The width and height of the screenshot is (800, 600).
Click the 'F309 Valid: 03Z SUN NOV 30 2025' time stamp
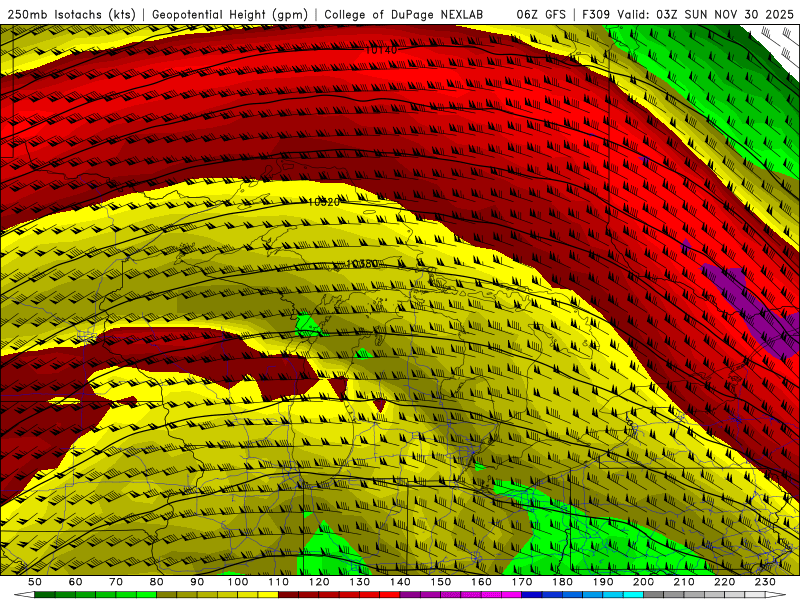click(688, 14)
